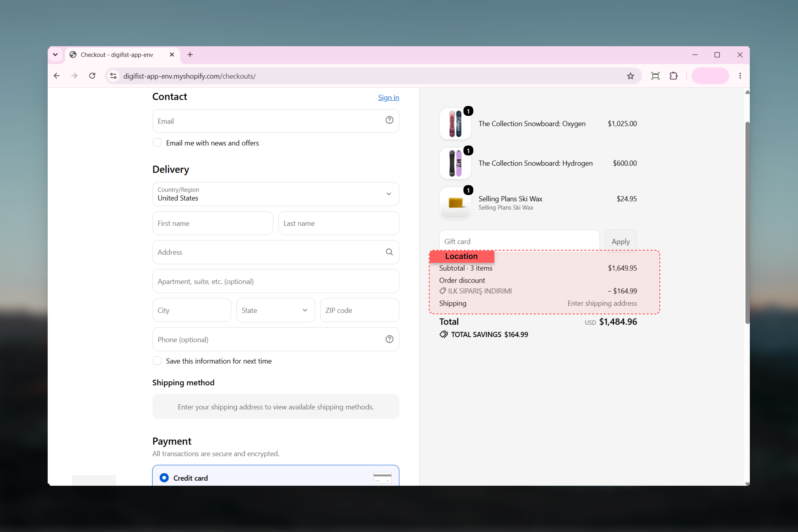The height and width of the screenshot is (532, 798).
Task: Click the browser back arrow
Action: [x=57, y=76]
